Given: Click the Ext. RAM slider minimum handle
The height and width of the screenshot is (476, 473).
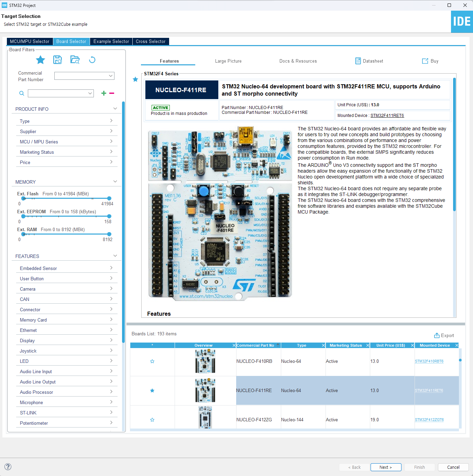Looking at the screenshot, I should coord(23,234).
